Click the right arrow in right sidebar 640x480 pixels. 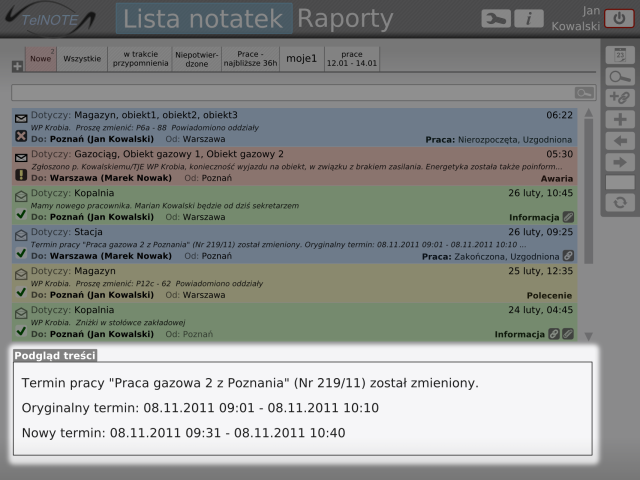pyautogui.click(x=620, y=162)
